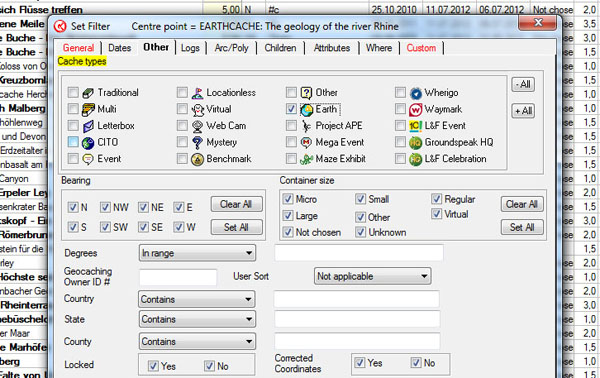Click the '- All' cache types button

523,84
